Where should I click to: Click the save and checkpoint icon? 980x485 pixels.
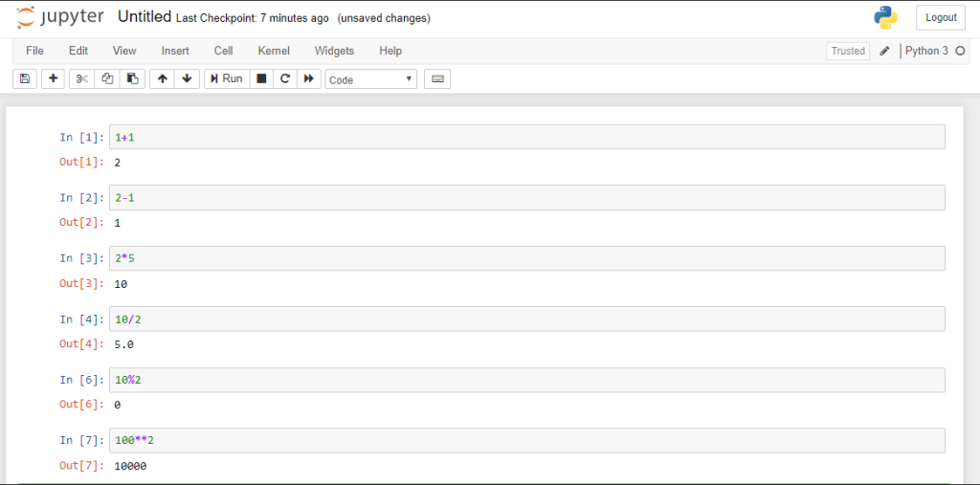coord(25,78)
